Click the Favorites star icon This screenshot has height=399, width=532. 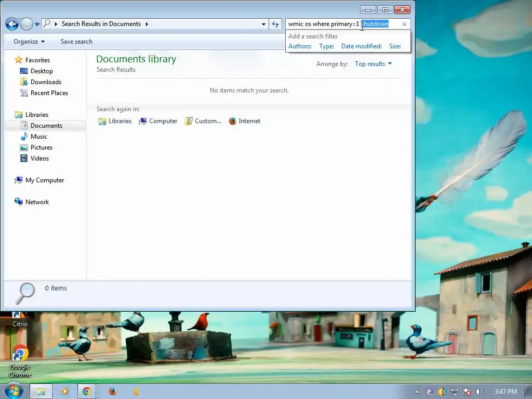tap(18, 60)
